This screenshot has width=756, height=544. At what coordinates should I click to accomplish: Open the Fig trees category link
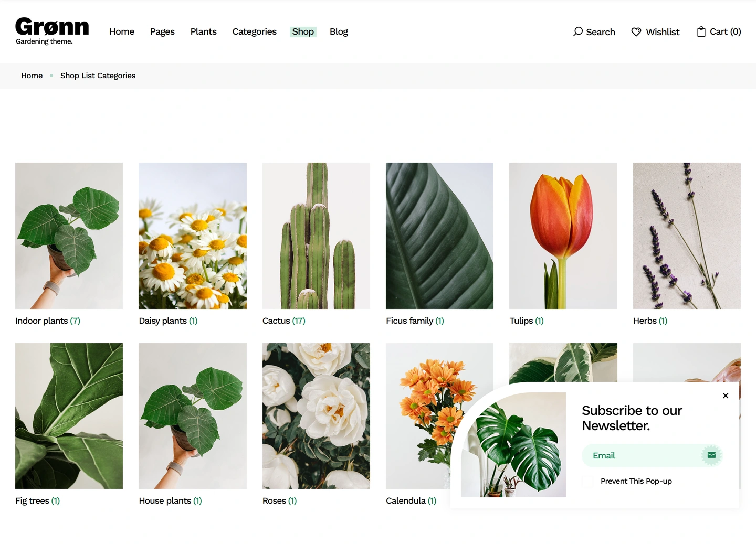(x=37, y=500)
